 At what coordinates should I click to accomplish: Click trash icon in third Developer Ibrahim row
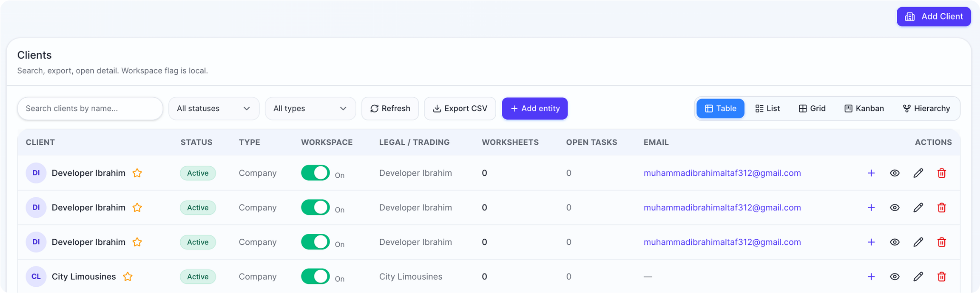coord(941,242)
